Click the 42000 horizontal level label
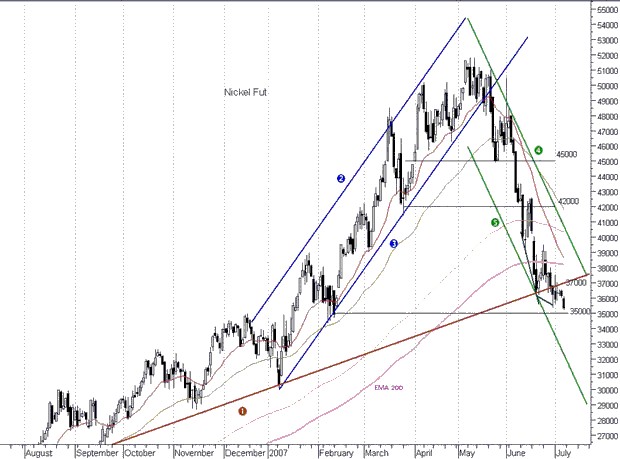Viewport: 620px width, 459px height. (x=568, y=201)
